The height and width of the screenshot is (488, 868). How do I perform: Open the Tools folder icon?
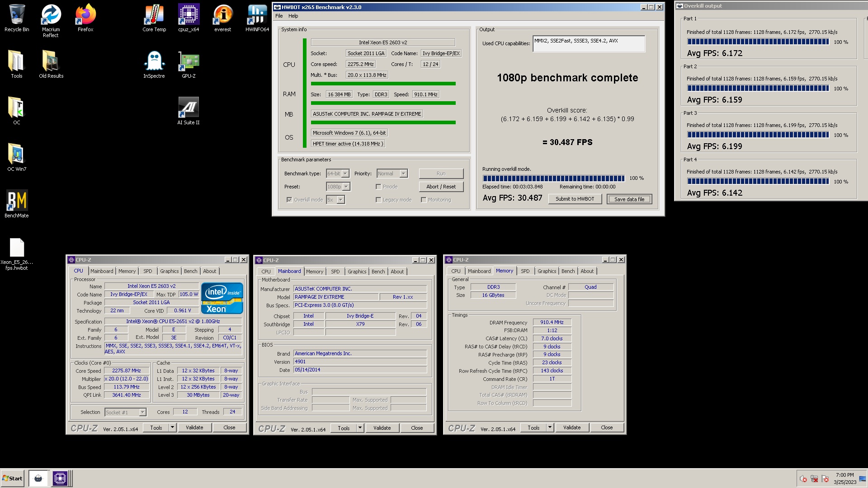(17, 64)
